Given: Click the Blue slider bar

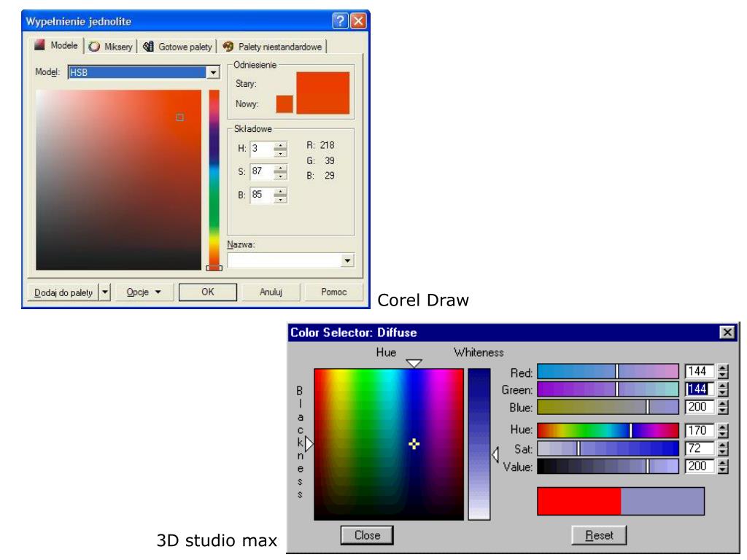Looking at the screenshot, I should click(x=608, y=407).
